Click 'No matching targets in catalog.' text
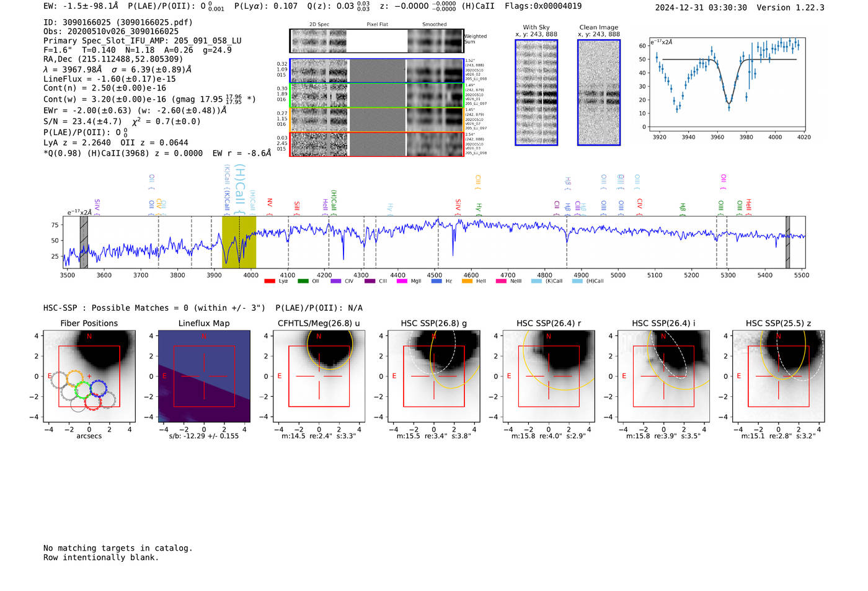This screenshot has width=868, height=591. [x=118, y=548]
